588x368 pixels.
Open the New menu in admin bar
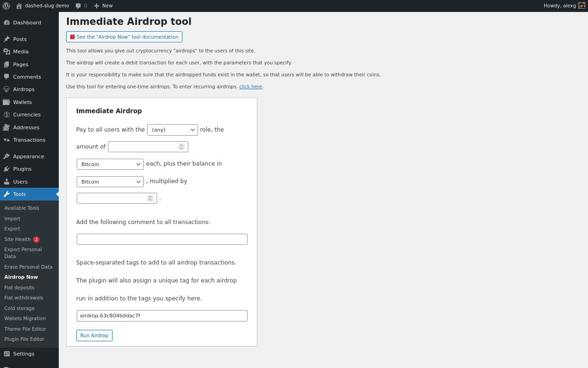(103, 6)
